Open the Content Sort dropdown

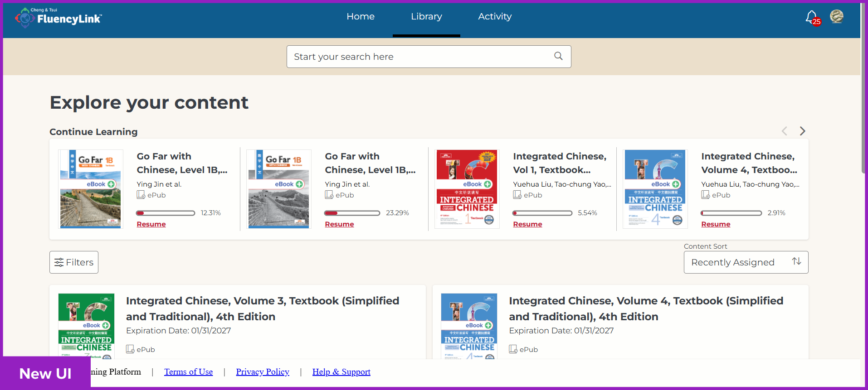(x=746, y=262)
